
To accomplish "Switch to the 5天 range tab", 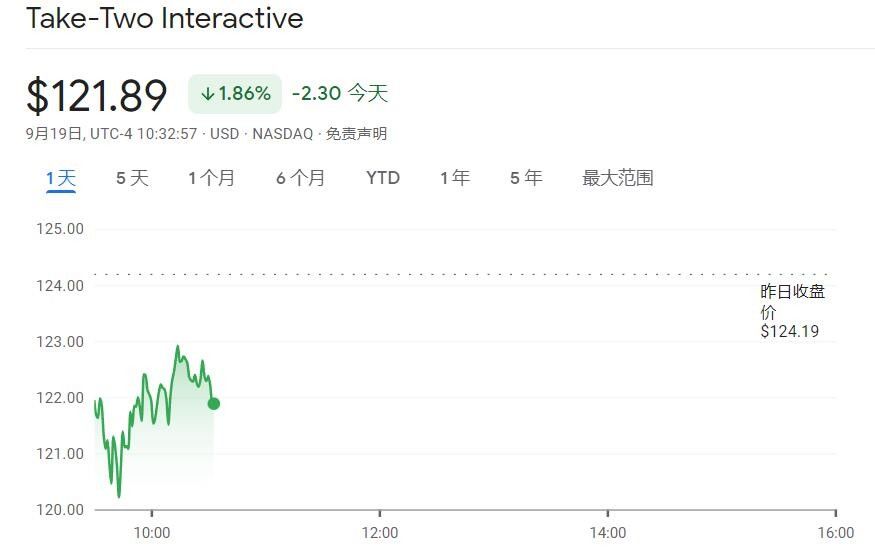I will (133, 178).
